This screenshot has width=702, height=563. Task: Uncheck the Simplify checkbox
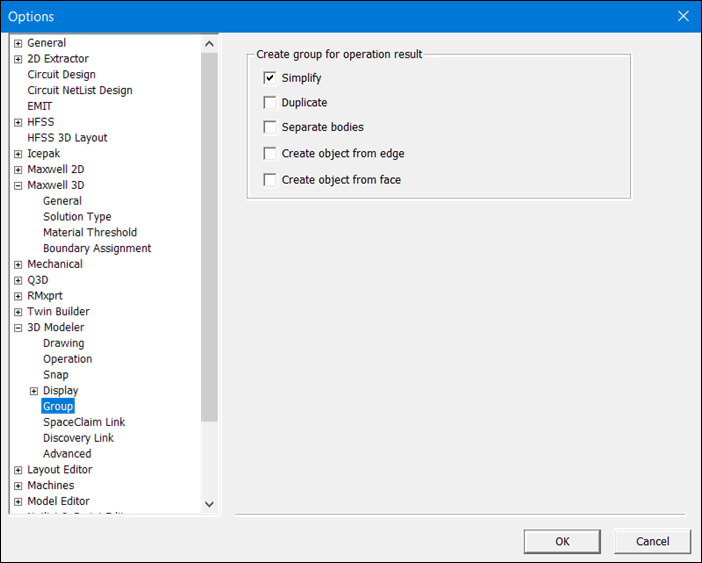click(x=270, y=78)
